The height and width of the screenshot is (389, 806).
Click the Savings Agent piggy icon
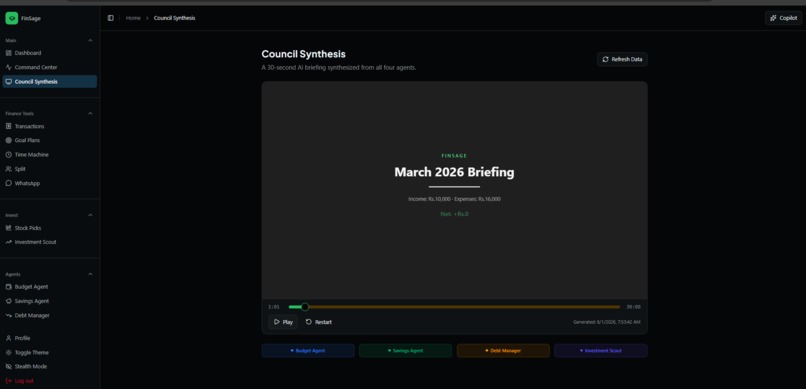[x=8, y=301]
